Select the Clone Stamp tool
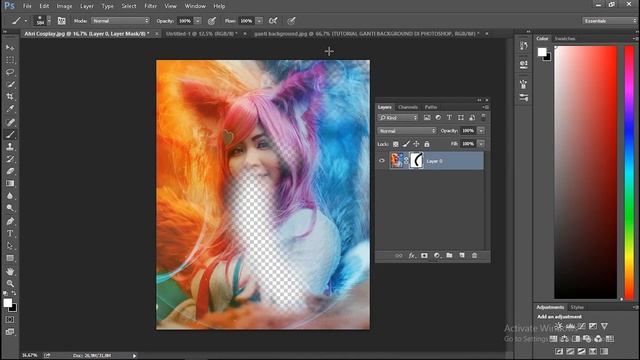The image size is (640, 360). pyautogui.click(x=10, y=147)
